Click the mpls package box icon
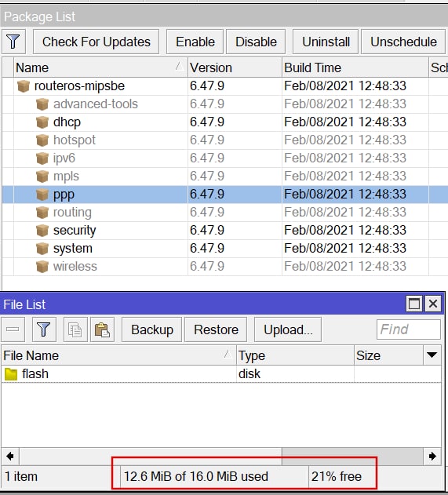 pos(42,176)
